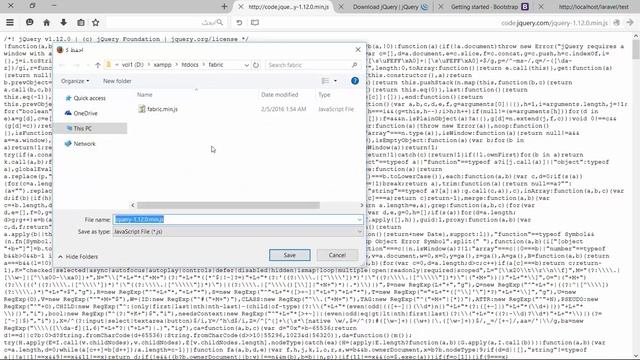Expand the File name dropdown arrow
This screenshot has width=640, height=360.
(x=359, y=220)
